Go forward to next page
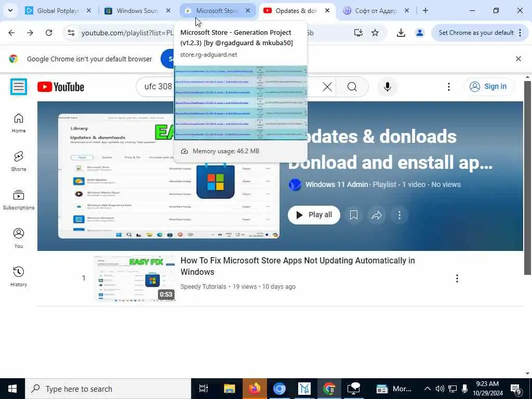532x399 pixels. pyautogui.click(x=30, y=33)
